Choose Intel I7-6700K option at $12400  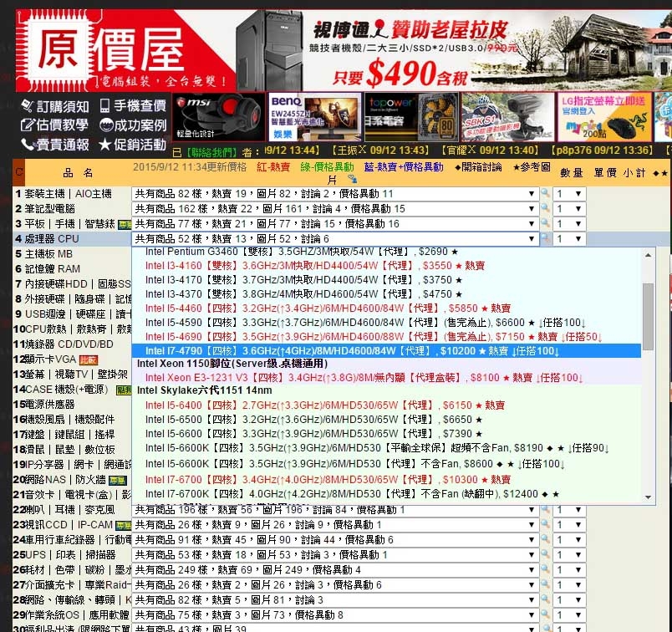[387, 494]
